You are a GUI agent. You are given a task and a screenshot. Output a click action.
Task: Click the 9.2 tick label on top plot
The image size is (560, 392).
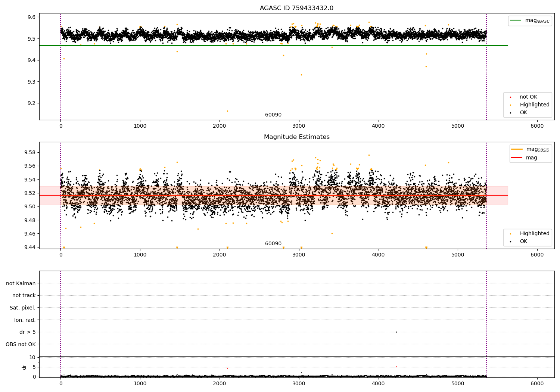(x=31, y=103)
